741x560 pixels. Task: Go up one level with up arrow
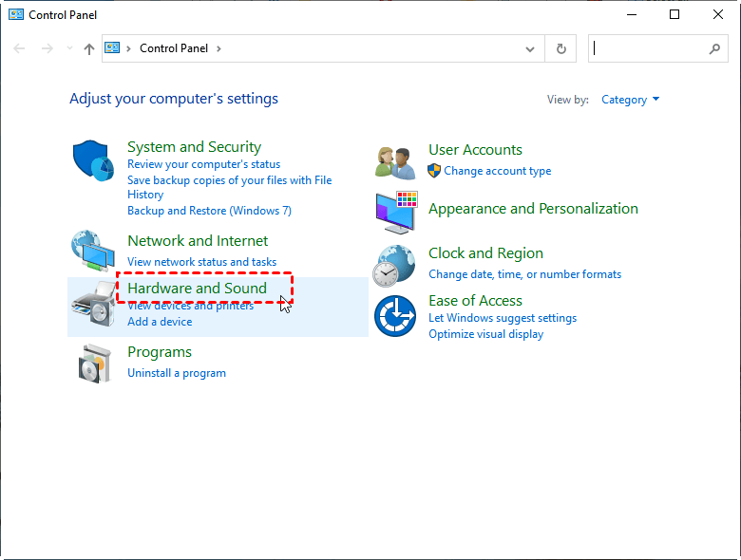[89, 48]
